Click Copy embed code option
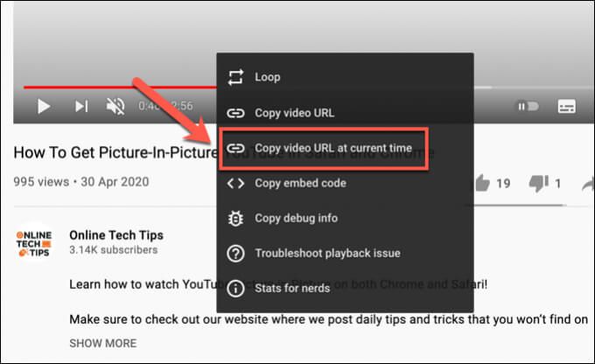Screen dimensions: 595x364 [x=345, y=183]
